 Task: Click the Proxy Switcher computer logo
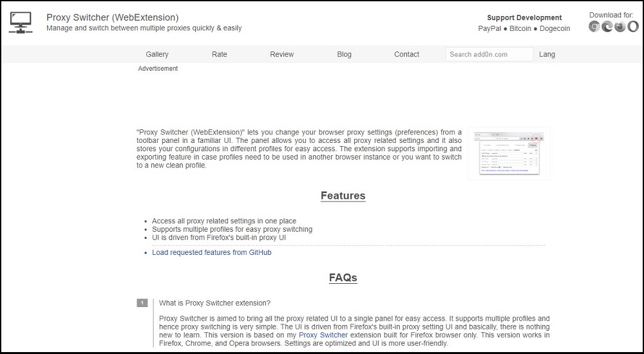coord(21,23)
